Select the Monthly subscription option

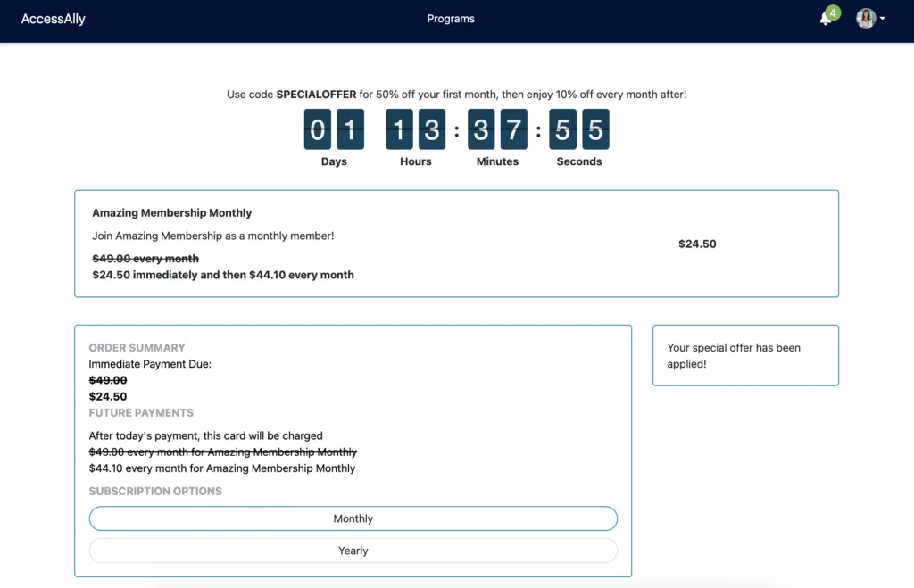click(353, 518)
